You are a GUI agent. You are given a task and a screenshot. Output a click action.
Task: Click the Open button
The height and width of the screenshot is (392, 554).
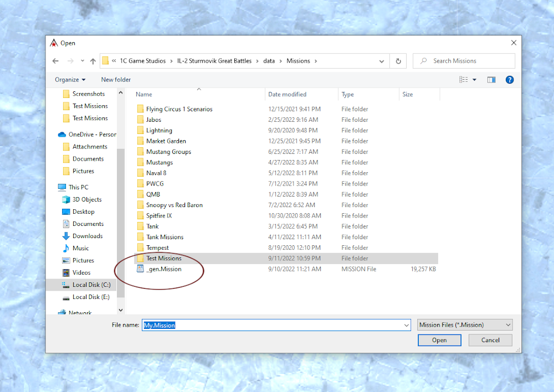coord(439,340)
